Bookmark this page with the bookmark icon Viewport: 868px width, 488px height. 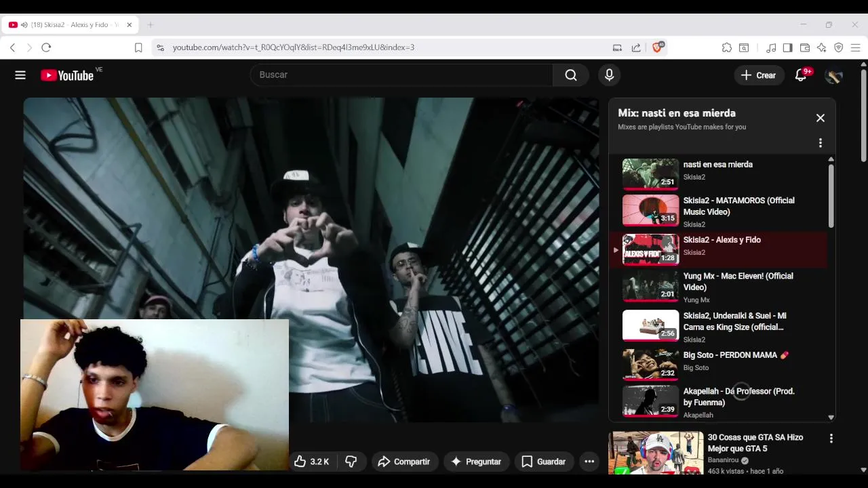[138, 47]
